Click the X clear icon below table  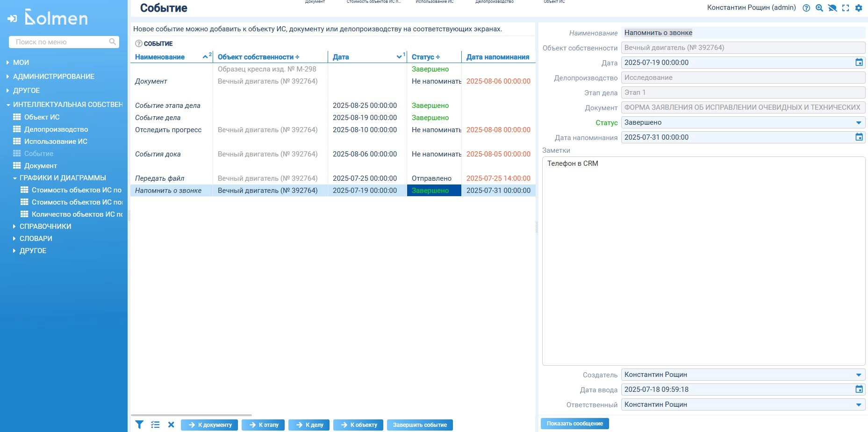(171, 425)
